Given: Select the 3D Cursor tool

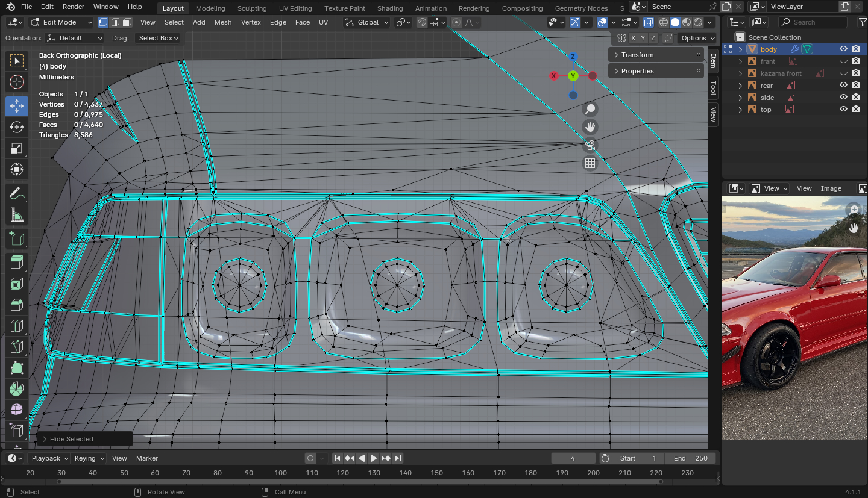Looking at the screenshot, I should [17, 82].
